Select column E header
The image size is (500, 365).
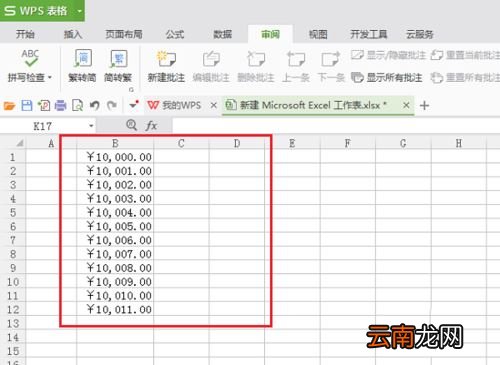[292, 143]
